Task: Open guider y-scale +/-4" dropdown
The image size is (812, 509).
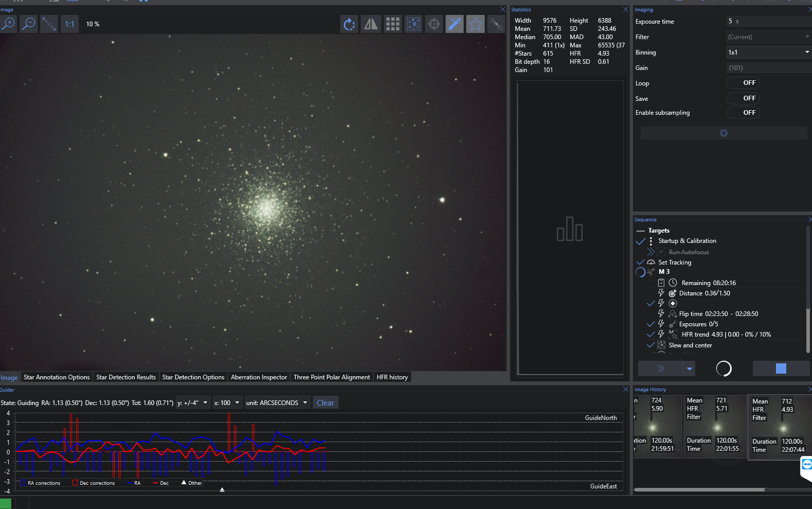Action: 192,403
